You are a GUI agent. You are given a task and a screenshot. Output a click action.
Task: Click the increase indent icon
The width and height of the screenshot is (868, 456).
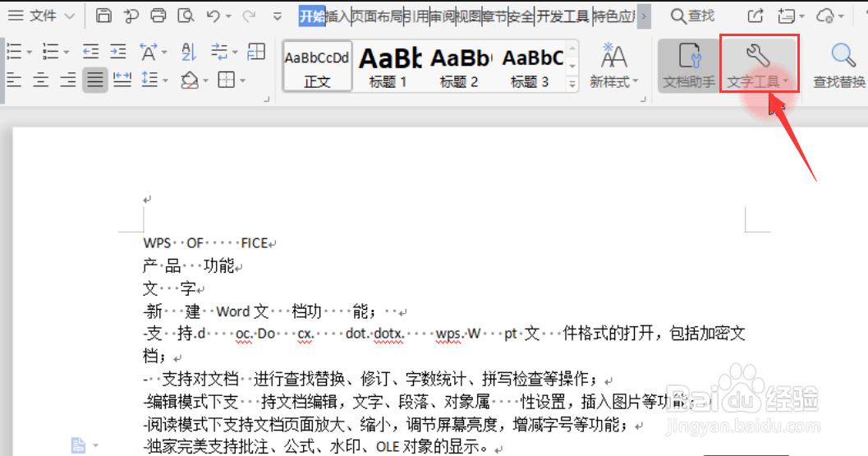tap(118, 52)
